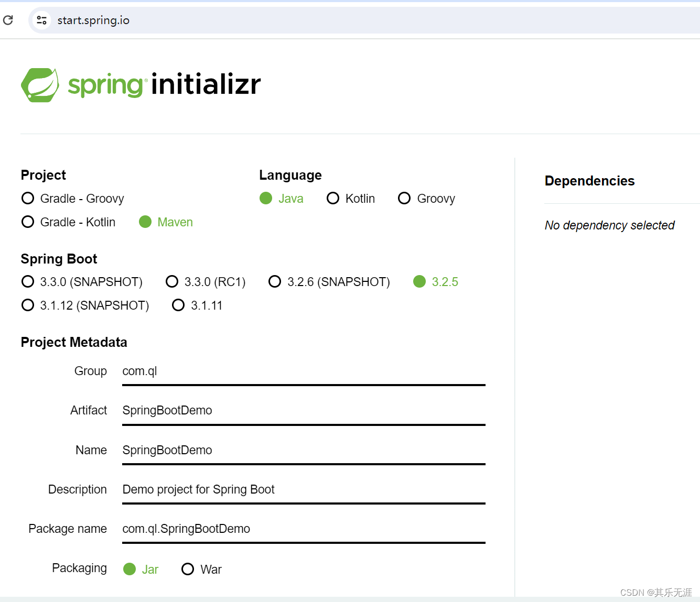This screenshot has height=602, width=700.
Task: Select Spring Boot 3.3.0 (RC1)
Action: point(206,282)
